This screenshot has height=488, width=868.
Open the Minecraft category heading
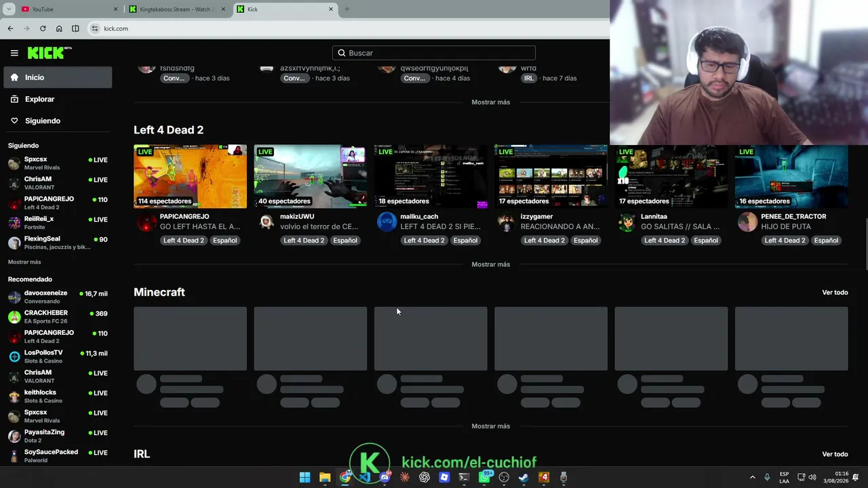[x=159, y=292]
